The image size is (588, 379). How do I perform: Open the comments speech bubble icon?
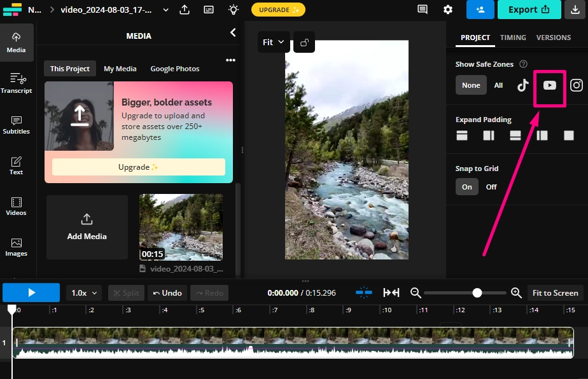(422, 10)
